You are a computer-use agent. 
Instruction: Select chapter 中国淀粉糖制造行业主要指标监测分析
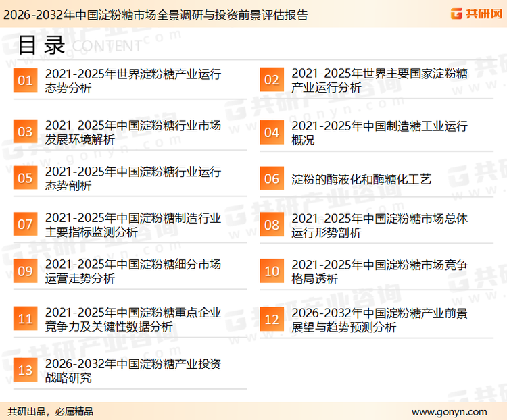[x=133, y=225]
